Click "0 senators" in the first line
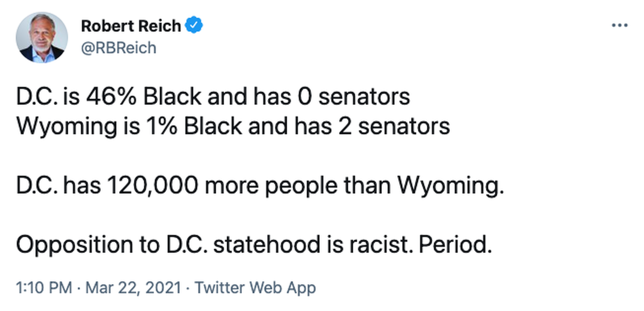The width and height of the screenshot is (644, 311). click(354, 96)
